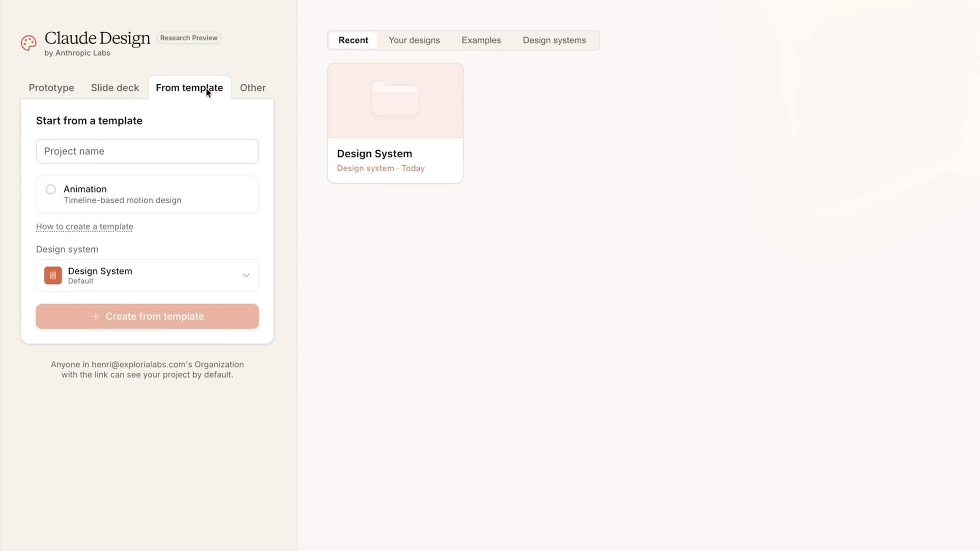
Task: Show the Recent designs tab
Action: tap(353, 40)
